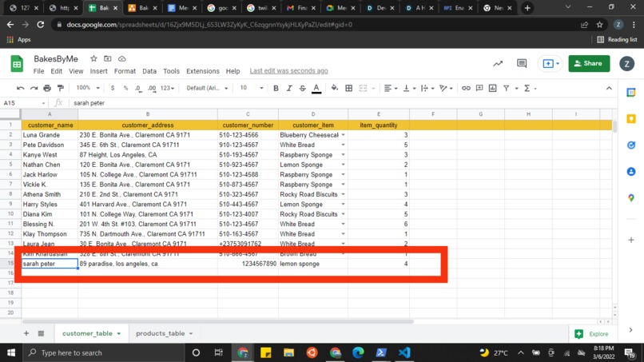Toggle strikethrough formatting
Screen dimensions: 644x362
pyautogui.click(x=303, y=89)
